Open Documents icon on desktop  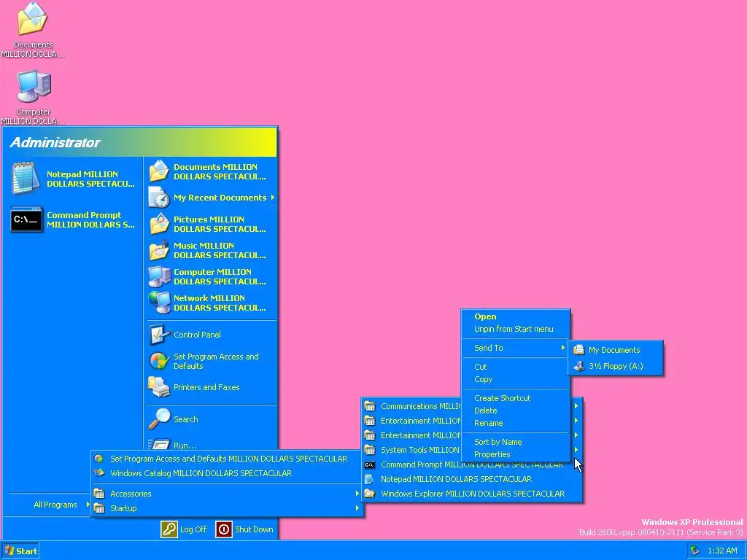point(32,18)
